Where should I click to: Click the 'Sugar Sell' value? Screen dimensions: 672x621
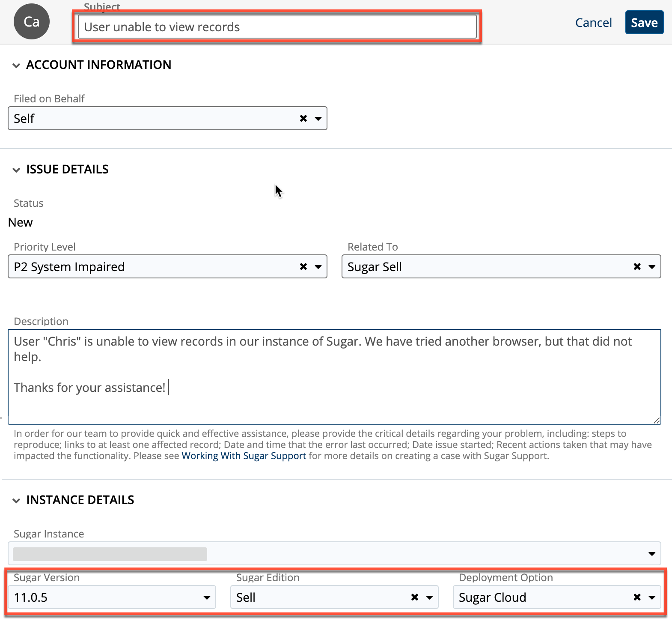375,267
